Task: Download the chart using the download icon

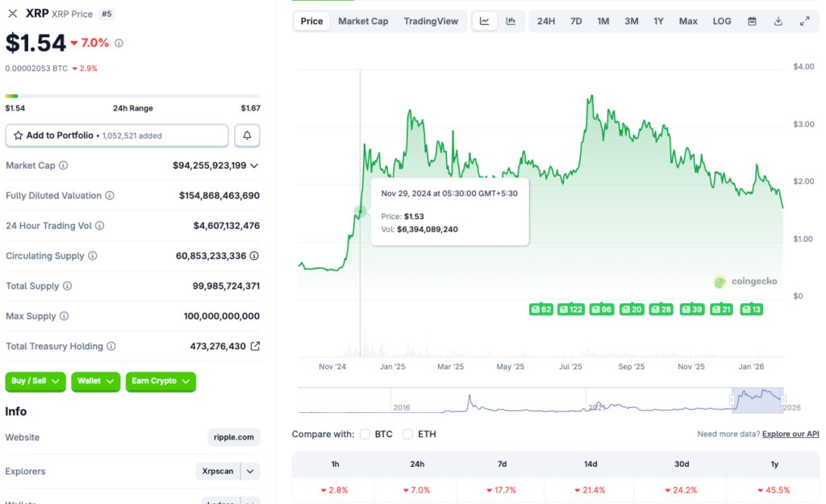Action: [778, 20]
